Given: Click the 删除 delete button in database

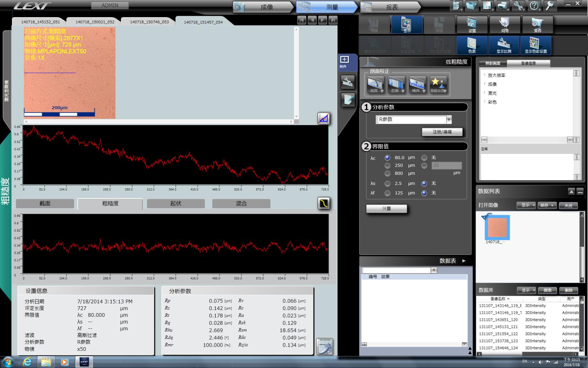Looking at the screenshot, I should 569,290.
